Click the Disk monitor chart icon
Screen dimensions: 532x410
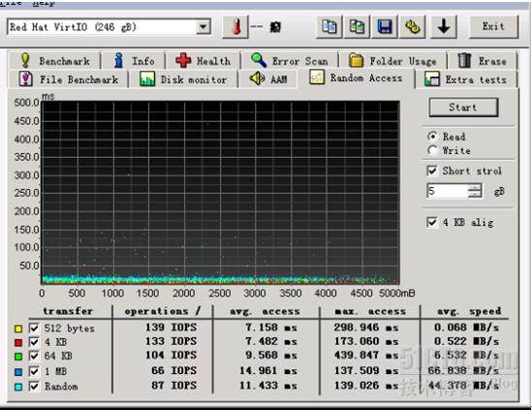coord(147,79)
